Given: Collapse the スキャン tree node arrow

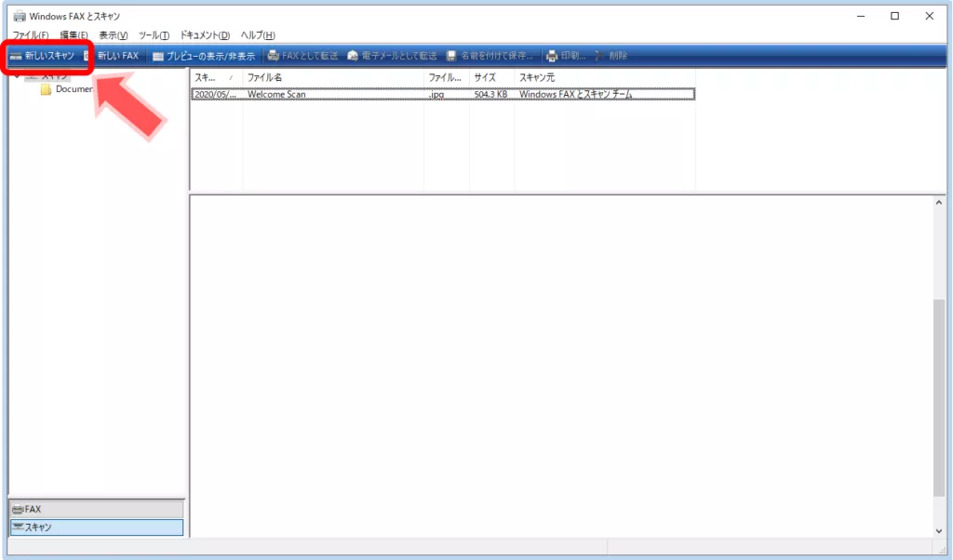Looking at the screenshot, I should (x=17, y=76).
